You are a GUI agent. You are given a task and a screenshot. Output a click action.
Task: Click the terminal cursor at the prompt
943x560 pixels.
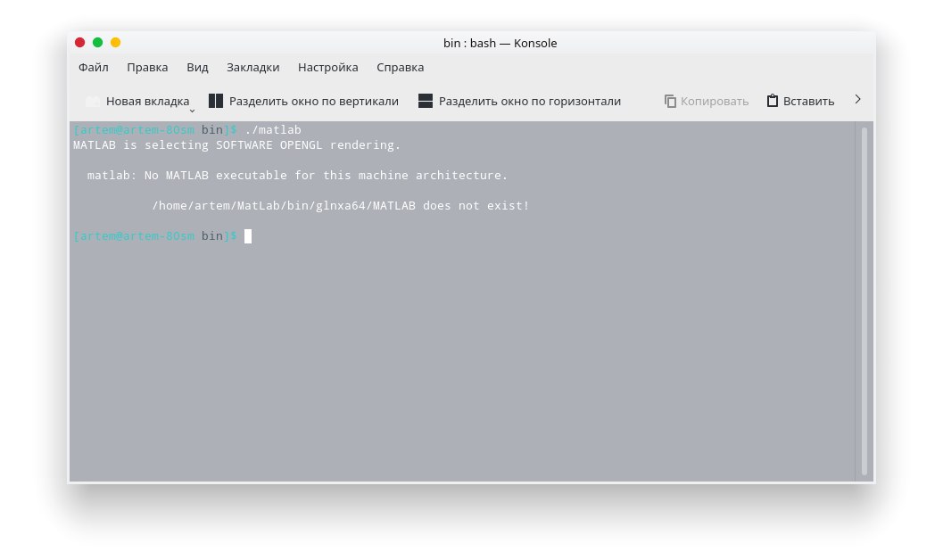(x=248, y=236)
